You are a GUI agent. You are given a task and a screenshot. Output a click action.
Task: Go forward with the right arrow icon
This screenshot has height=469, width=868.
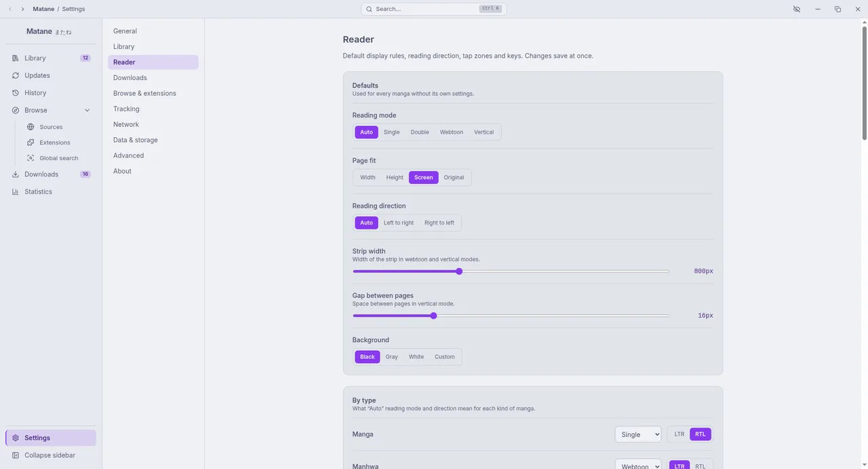point(22,9)
